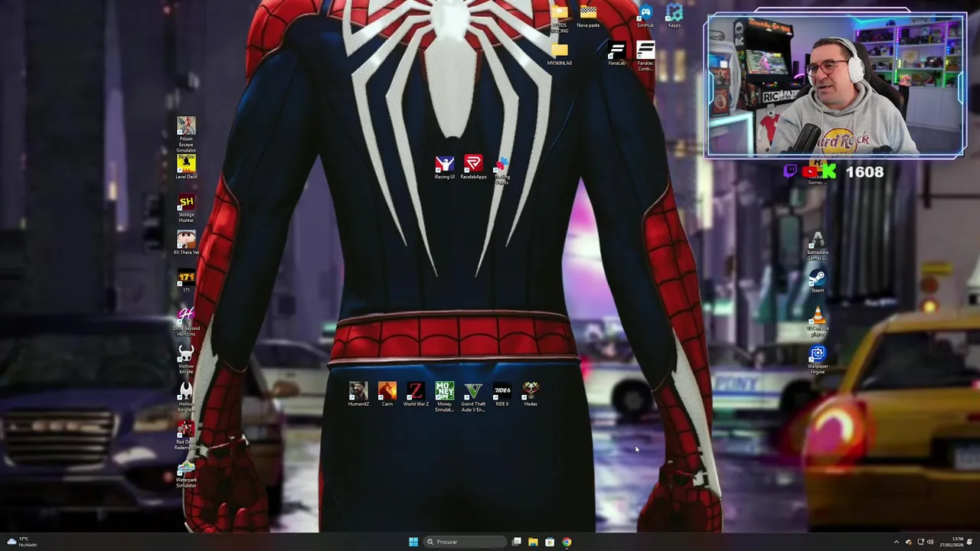Open Battlestate Games Launcher shortcut
Screen dimensions: 980x551
[x=818, y=246]
